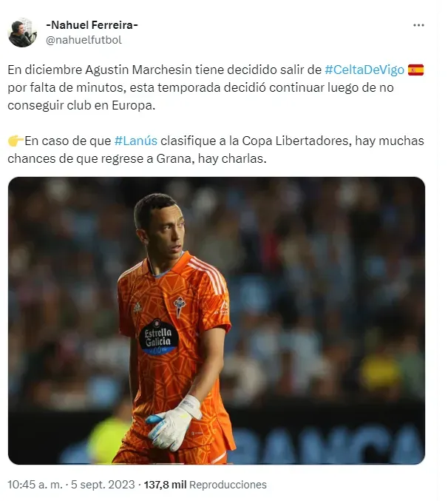Open the #CeltaDeVigo hashtag
The image size is (448, 501).
(364, 70)
